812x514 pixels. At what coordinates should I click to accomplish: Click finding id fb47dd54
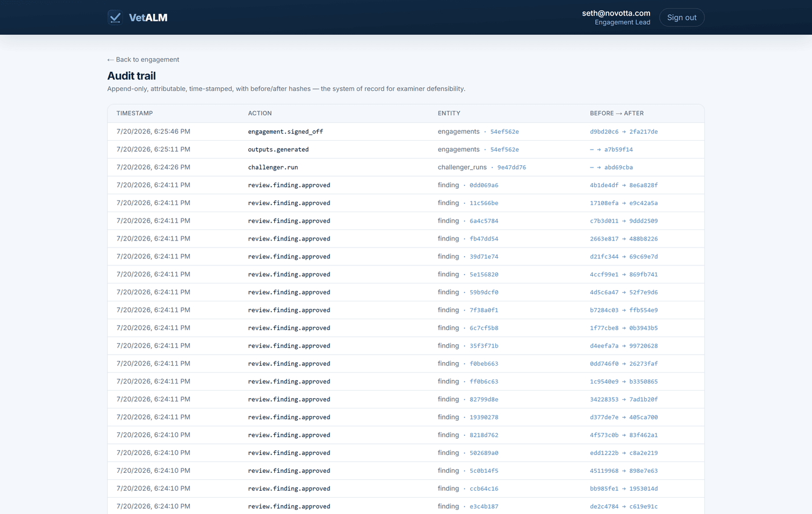coord(484,239)
